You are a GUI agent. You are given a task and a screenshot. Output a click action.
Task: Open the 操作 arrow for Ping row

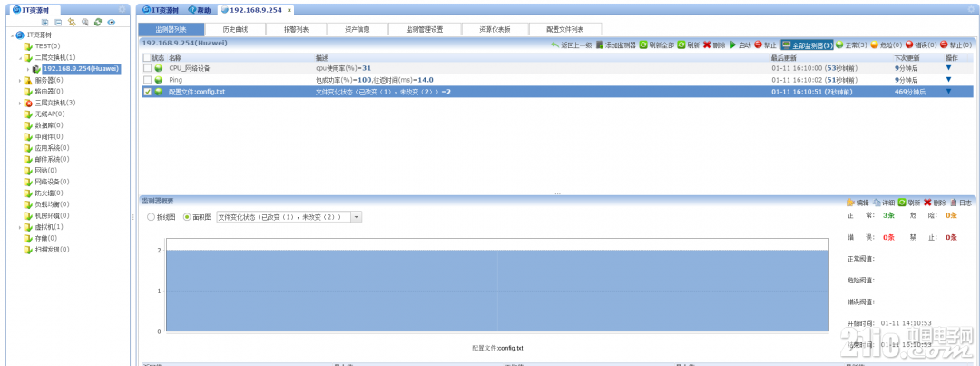[x=948, y=79]
